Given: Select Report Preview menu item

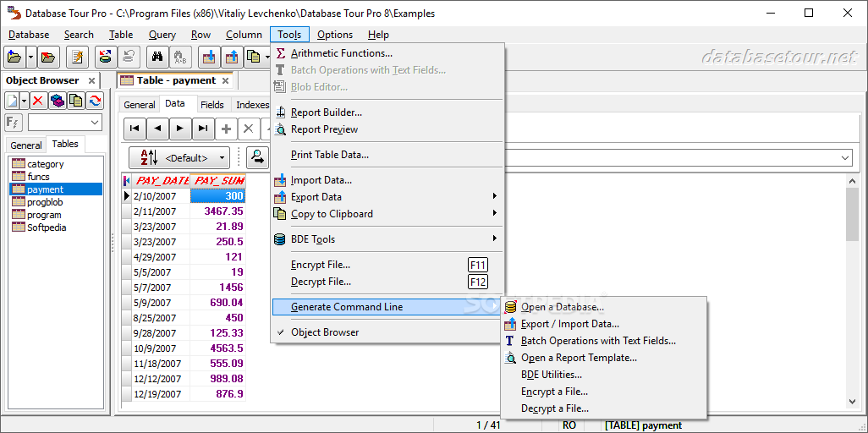Looking at the screenshot, I should pyautogui.click(x=324, y=129).
